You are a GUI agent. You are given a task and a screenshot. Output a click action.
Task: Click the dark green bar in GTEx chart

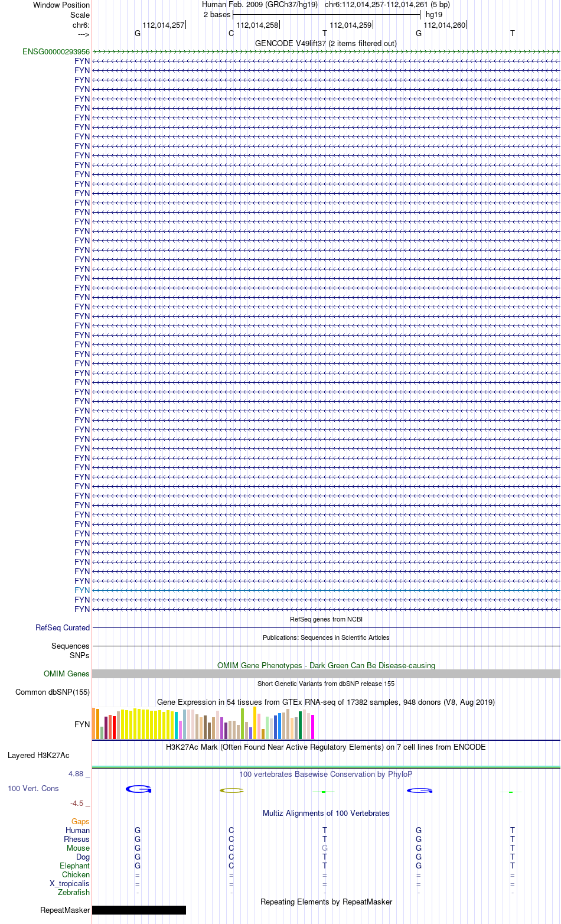301,725
